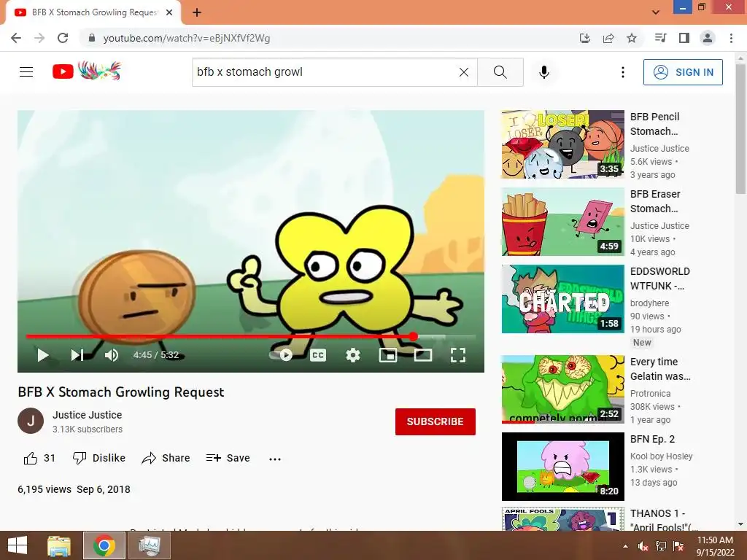This screenshot has width=747, height=560.
Task: Open BFB Eraser Stomach video thumbnail
Action: click(562, 222)
